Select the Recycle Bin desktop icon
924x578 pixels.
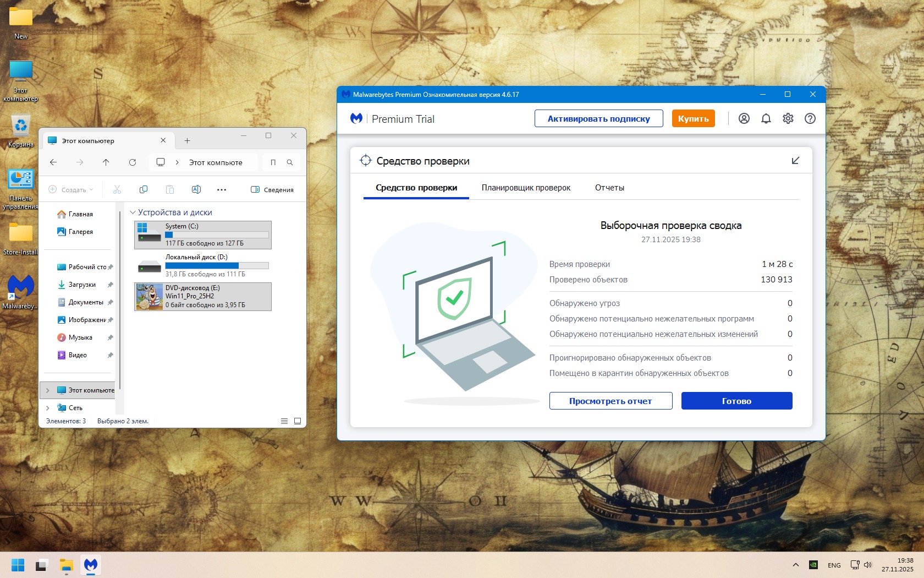click(20, 132)
